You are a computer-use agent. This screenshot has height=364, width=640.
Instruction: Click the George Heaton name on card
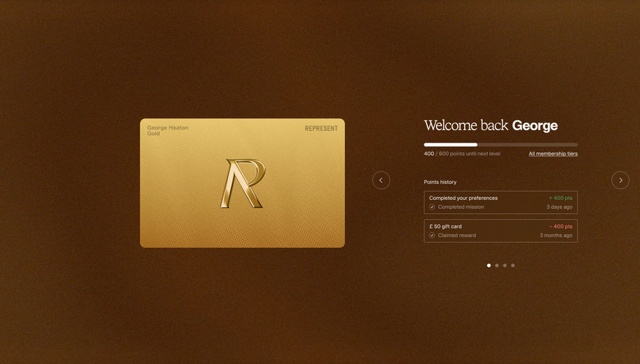click(x=168, y=128)
